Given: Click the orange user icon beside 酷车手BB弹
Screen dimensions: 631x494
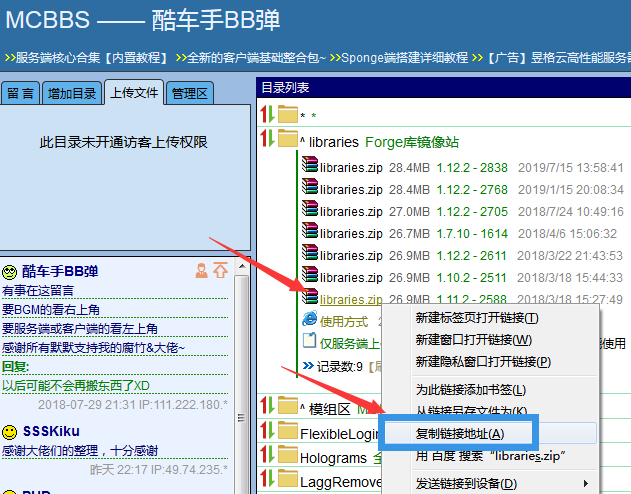Looking at the screenshot, I should [x=201, y=270].
